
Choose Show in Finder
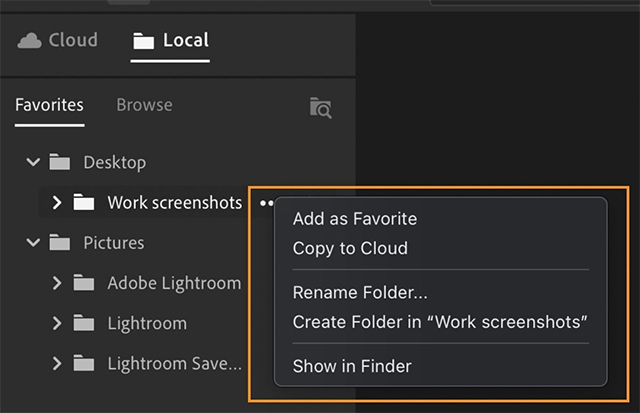tap(352, 366)
